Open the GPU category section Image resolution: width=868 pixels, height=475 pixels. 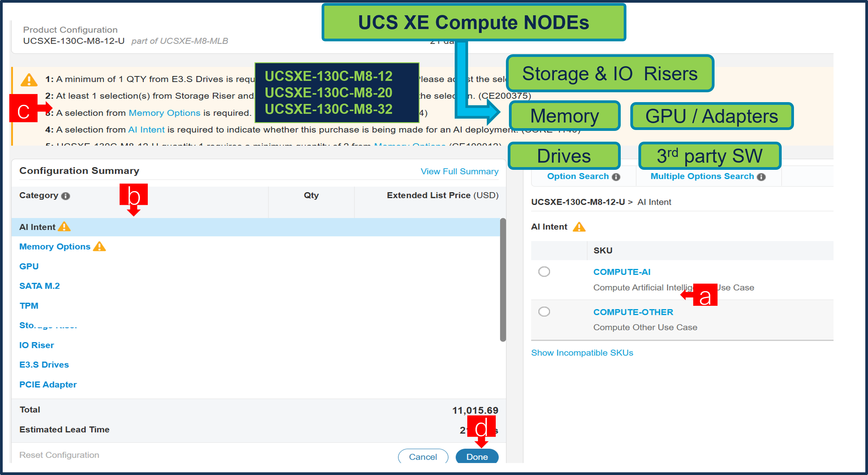point(29,266)
